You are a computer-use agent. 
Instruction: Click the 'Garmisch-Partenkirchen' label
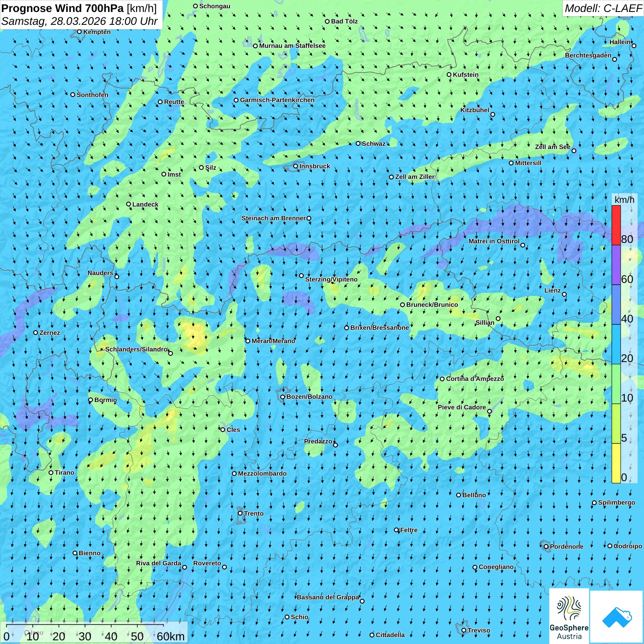tap(277, 100)
